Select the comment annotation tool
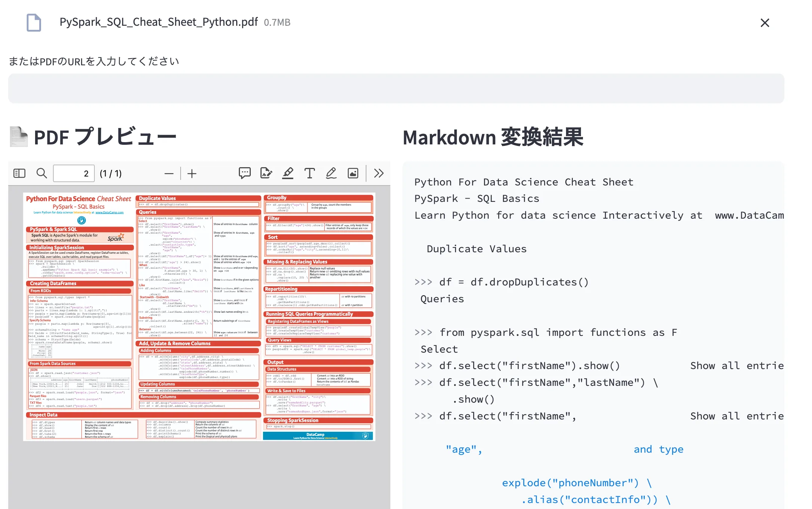 [x=245, y=173]
